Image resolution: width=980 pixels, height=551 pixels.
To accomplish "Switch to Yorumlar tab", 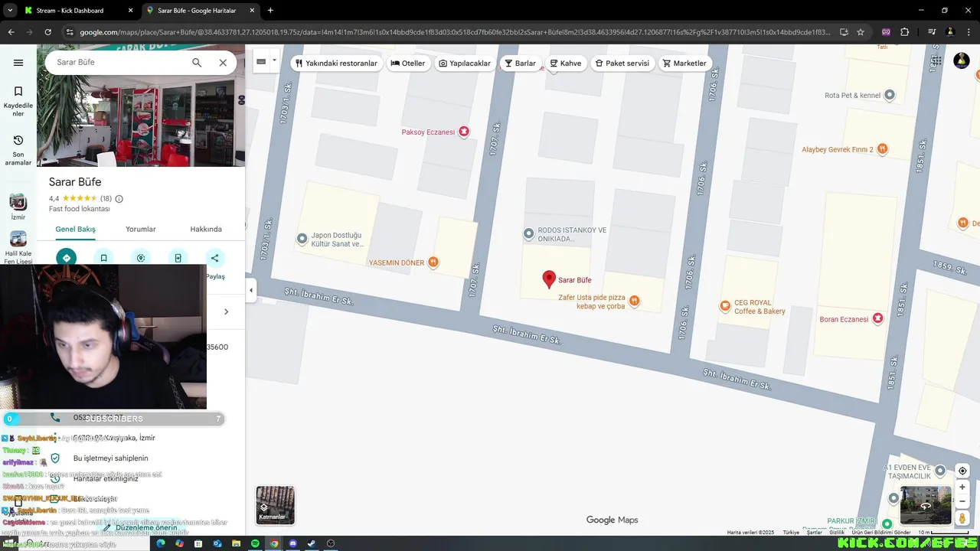I will [141, 229].
